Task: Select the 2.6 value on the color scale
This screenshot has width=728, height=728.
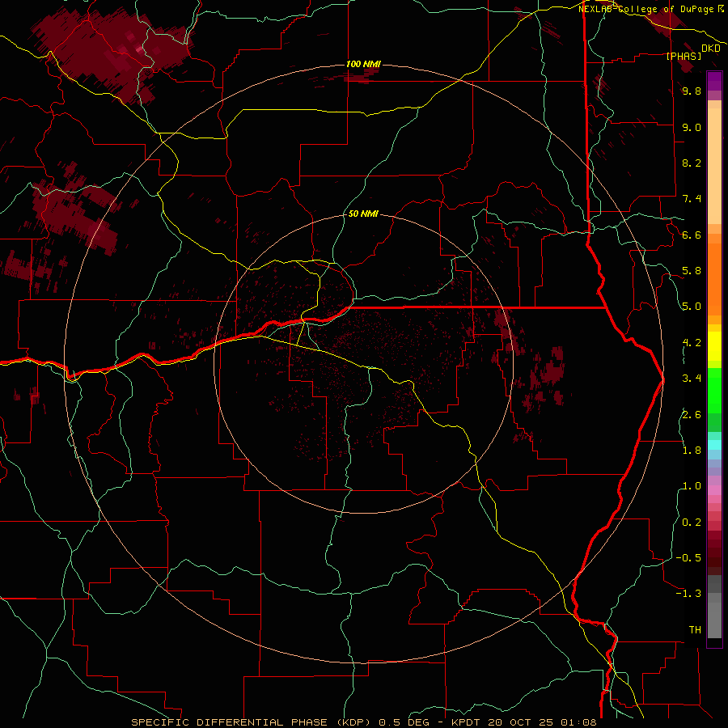Action: 692,414
